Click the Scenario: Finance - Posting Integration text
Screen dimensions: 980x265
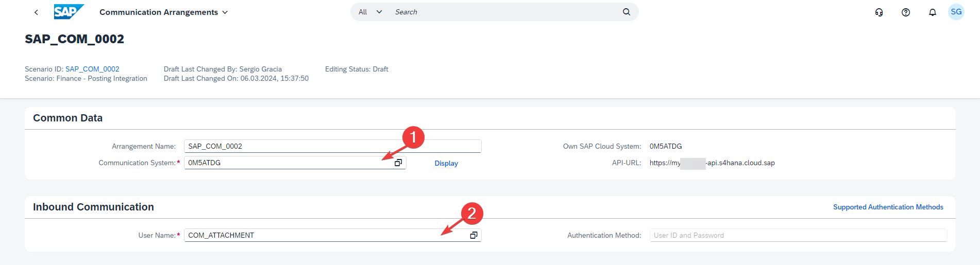[x=86, y=78]
